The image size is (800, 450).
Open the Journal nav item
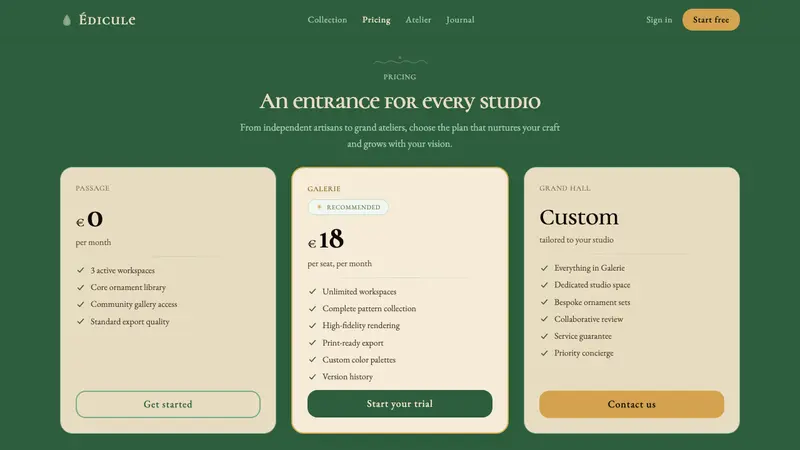pos(460,20)
